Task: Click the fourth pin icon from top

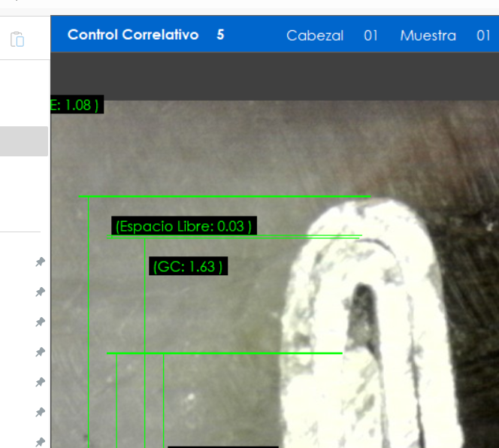Action: (x=40, y=352)
